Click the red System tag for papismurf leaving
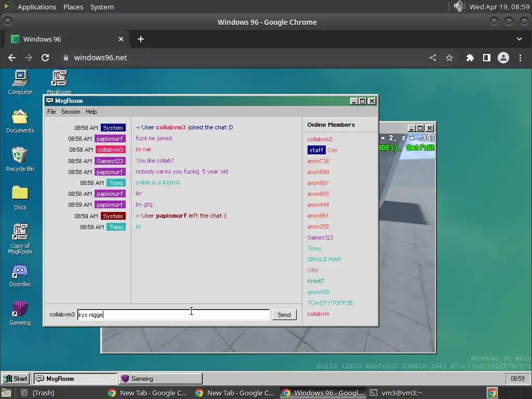Image resolution: width=532 pixels, height=399 pixels. coord(113,216)
